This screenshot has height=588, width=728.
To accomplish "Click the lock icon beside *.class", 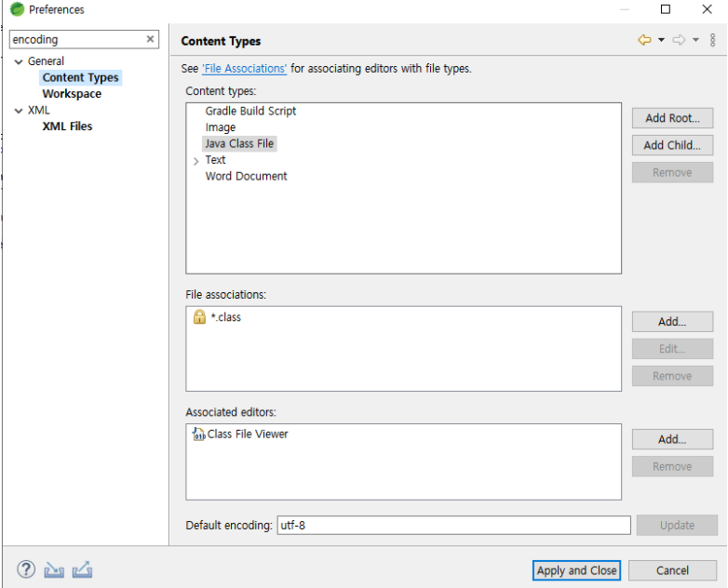I will pyautogui.click(x=199, y=317).
